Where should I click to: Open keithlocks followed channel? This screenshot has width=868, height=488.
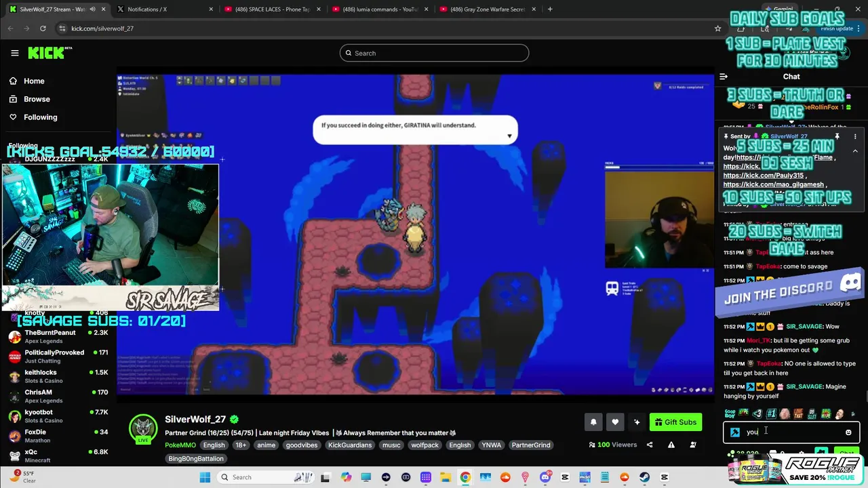click(x=58, y=376)
